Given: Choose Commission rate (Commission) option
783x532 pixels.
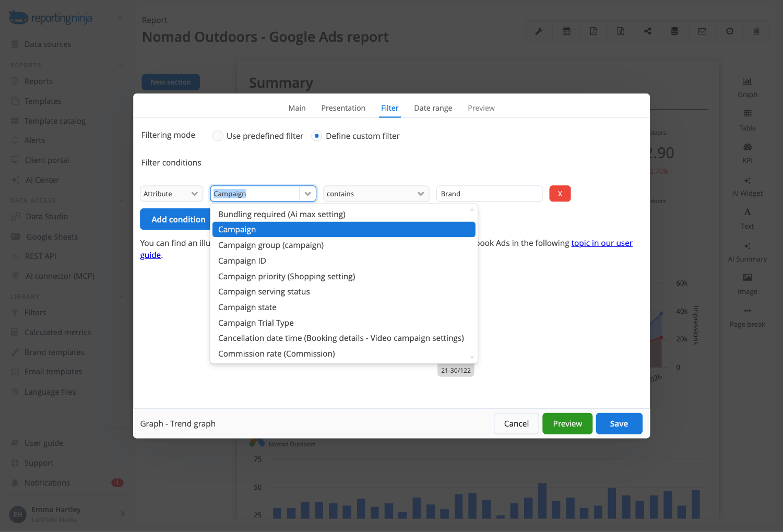Looking at the screenshot, I should (343, 353).
